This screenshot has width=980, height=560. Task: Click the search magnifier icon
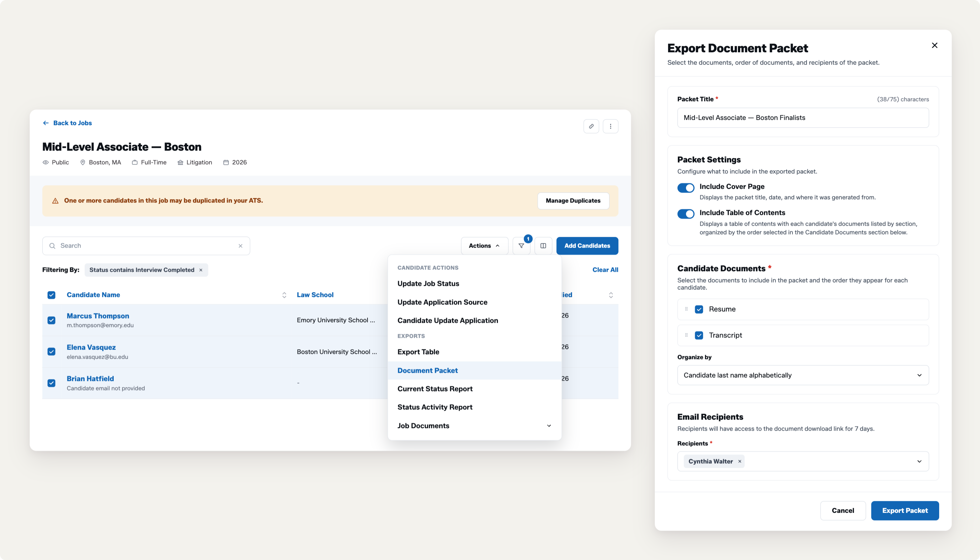[x=52, y=246]
